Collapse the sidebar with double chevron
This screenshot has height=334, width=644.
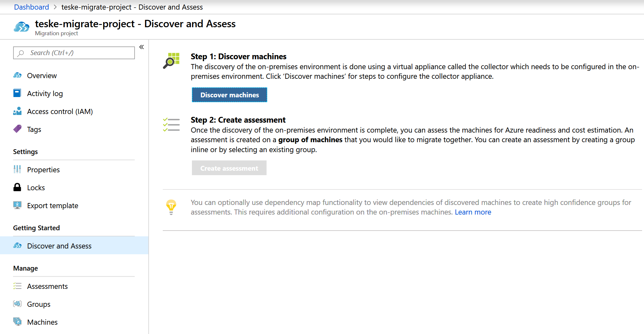(x=142, y=47)
